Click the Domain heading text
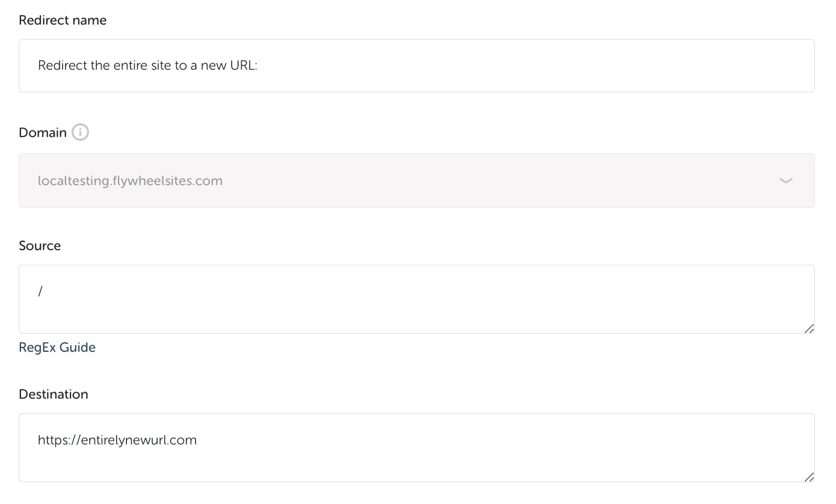 coord(42,132)
